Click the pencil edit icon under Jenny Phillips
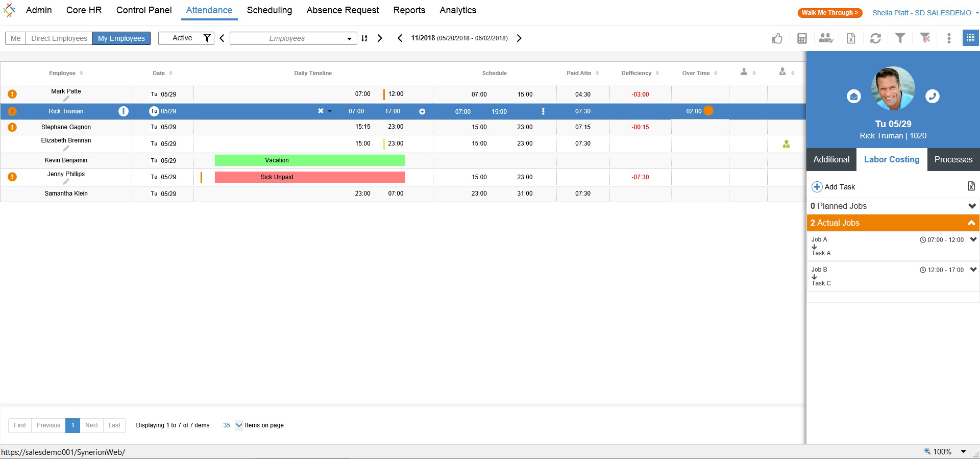Image resolution: width=980 pixels, height=459 pixels. pyautogui.click(x=66, y=181)
